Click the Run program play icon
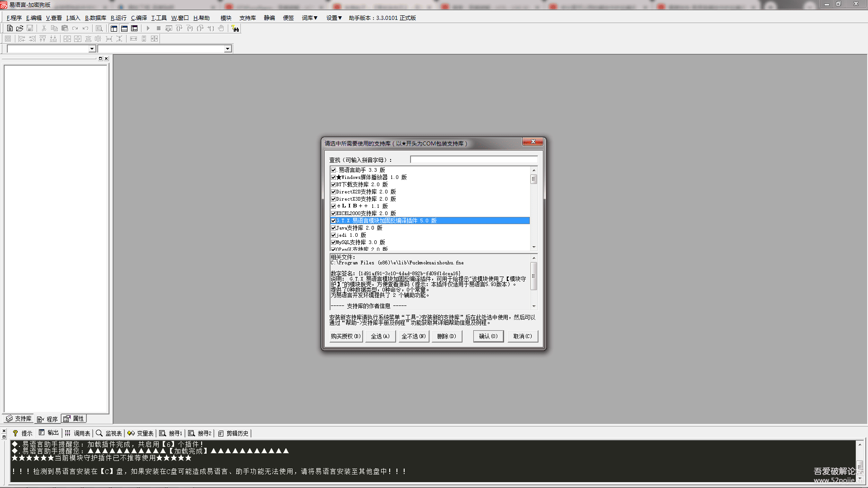Viewport: 868px width, 488px height. pos(148,28)
